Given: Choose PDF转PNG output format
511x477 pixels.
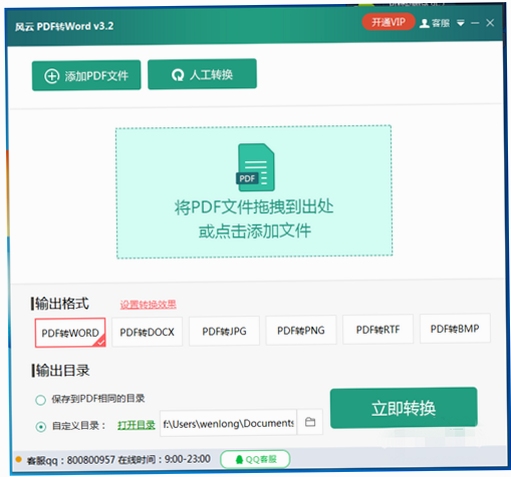Looking at the screenshot, I should point(301,330).
